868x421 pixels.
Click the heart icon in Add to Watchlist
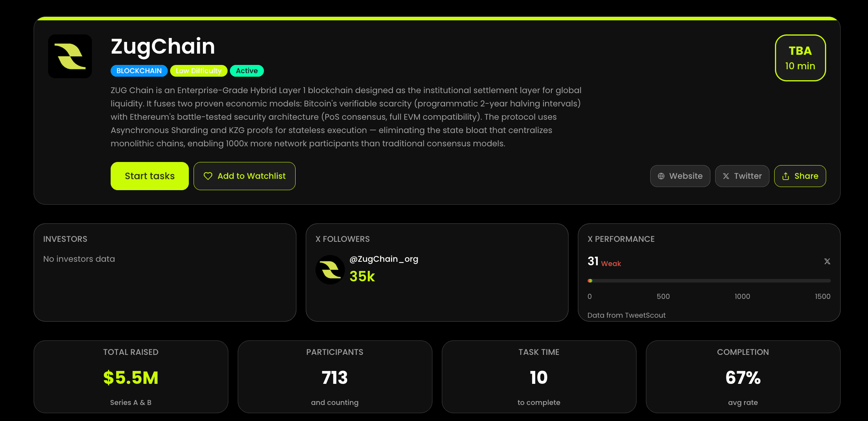click(208, 176)
